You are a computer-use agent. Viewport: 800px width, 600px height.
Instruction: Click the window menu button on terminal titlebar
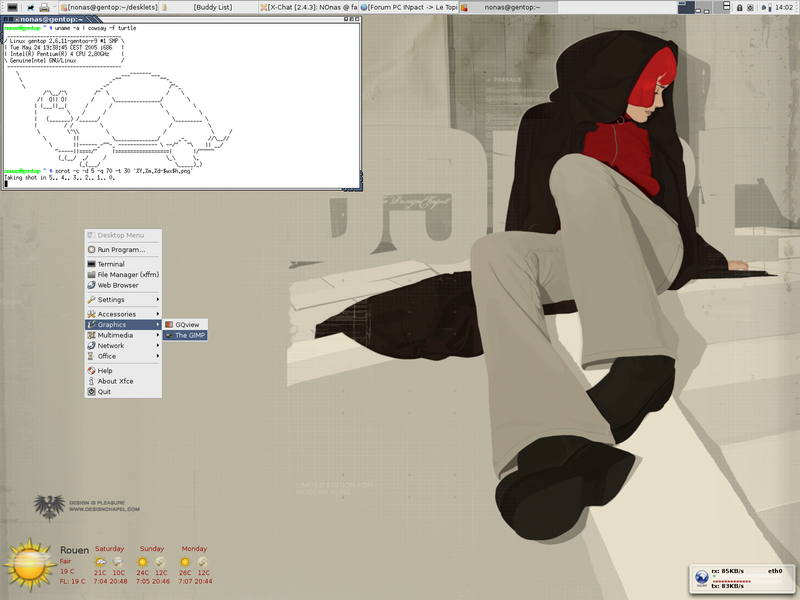tap(6, 19)
